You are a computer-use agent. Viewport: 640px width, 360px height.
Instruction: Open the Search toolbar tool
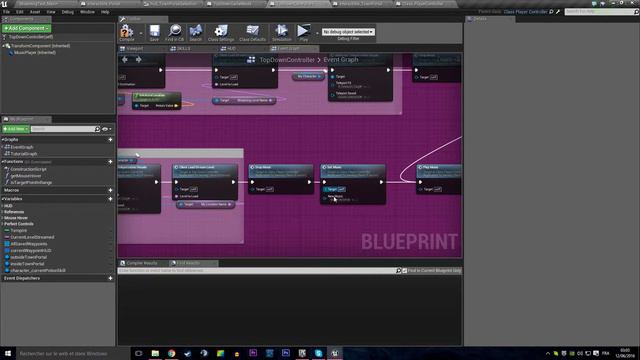(x=196, y=32)
